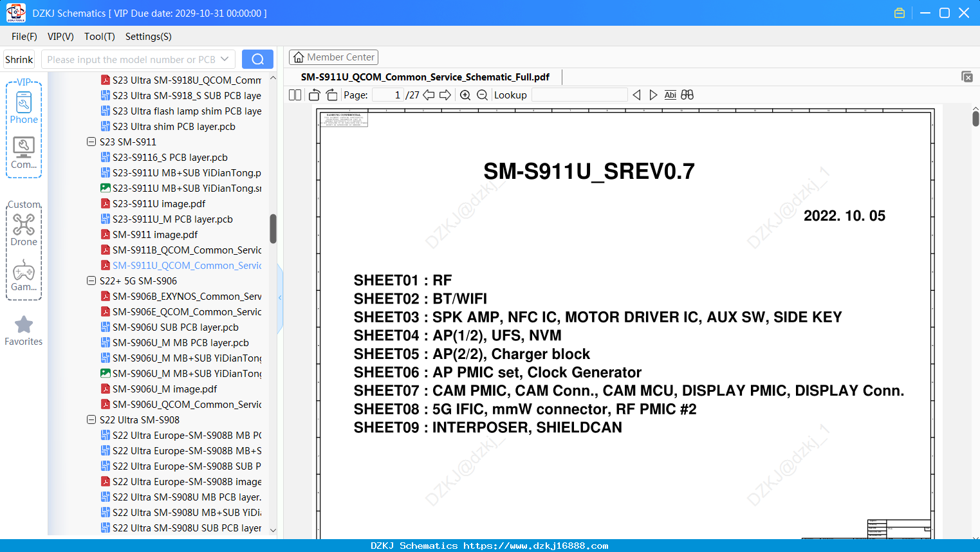Image resolution: width=980 pixels, height=552 pixels.
Task: Zoom in on the schematic PDF
Action: point(465,95)
